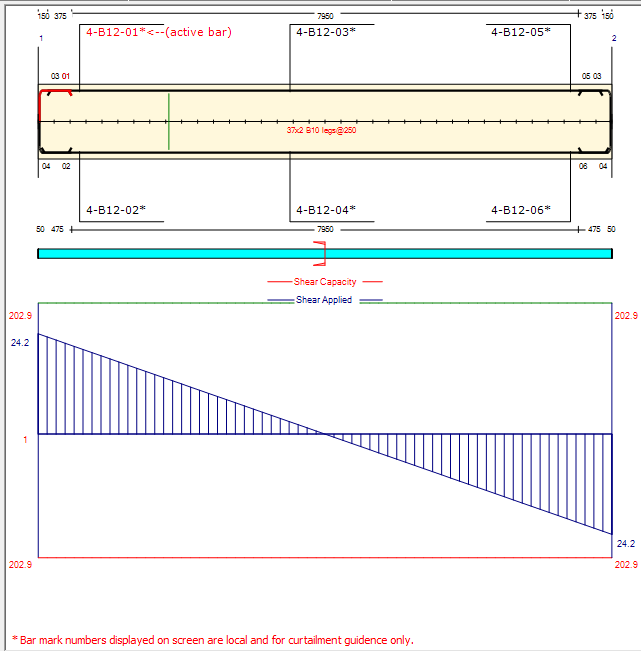Click the red span number 1 beside the shear graph
The image size is (641, 651).
[x=25, y=440]
